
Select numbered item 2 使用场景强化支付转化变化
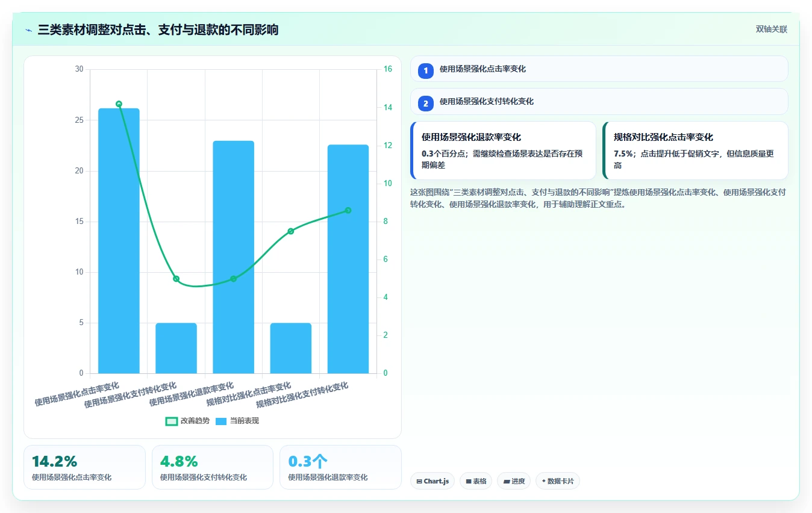pos(599,101)
